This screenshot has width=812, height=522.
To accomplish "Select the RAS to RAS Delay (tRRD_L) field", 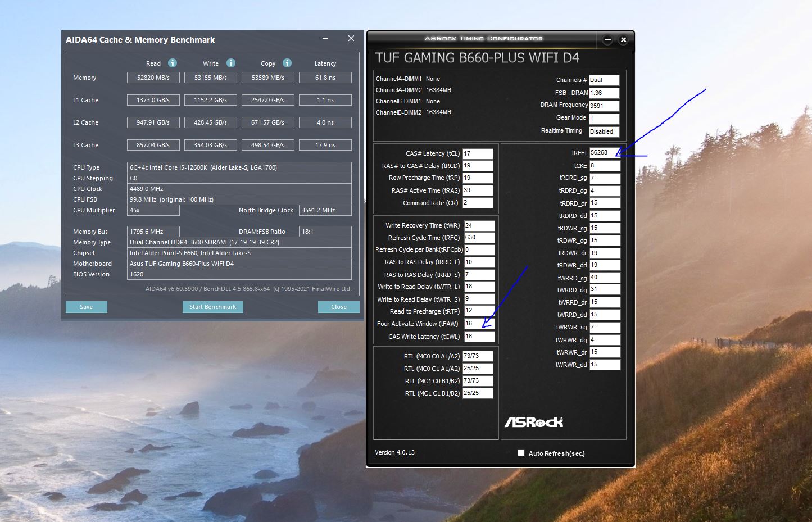I will [479, 262].
